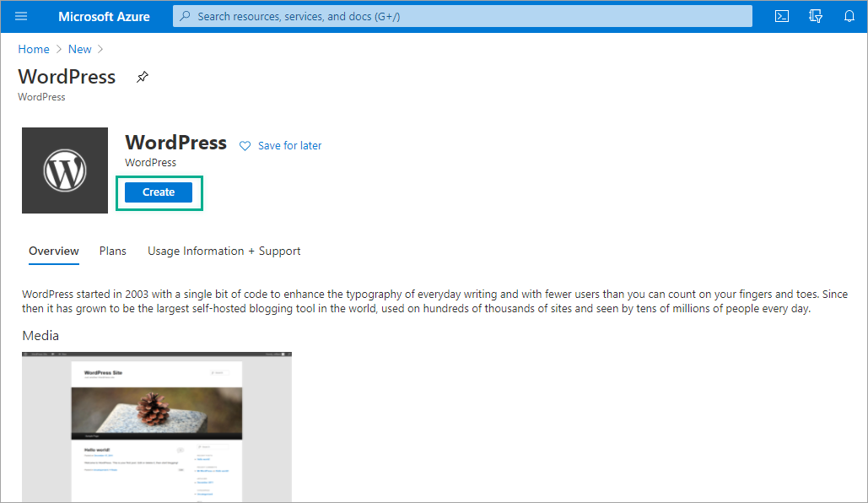Click the large WordPress page title
The height and width of the screenshot is (503, 868).
(67, 77)
